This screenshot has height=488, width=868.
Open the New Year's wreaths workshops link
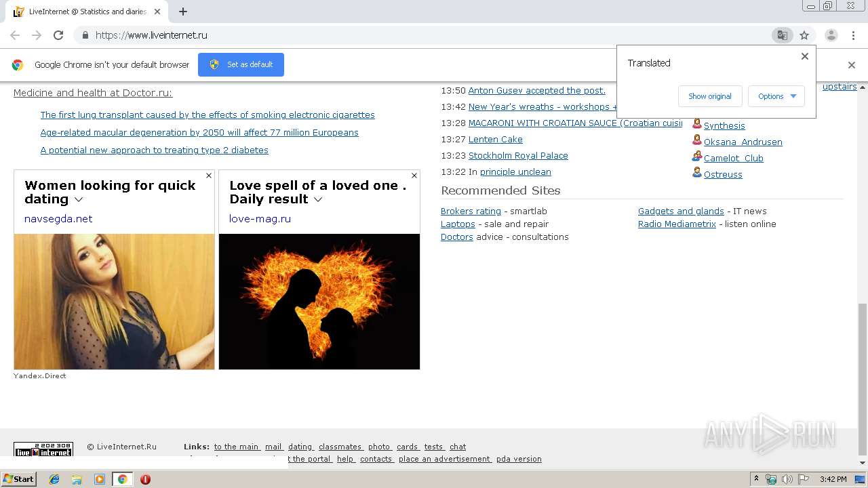(x=542, y=106)
